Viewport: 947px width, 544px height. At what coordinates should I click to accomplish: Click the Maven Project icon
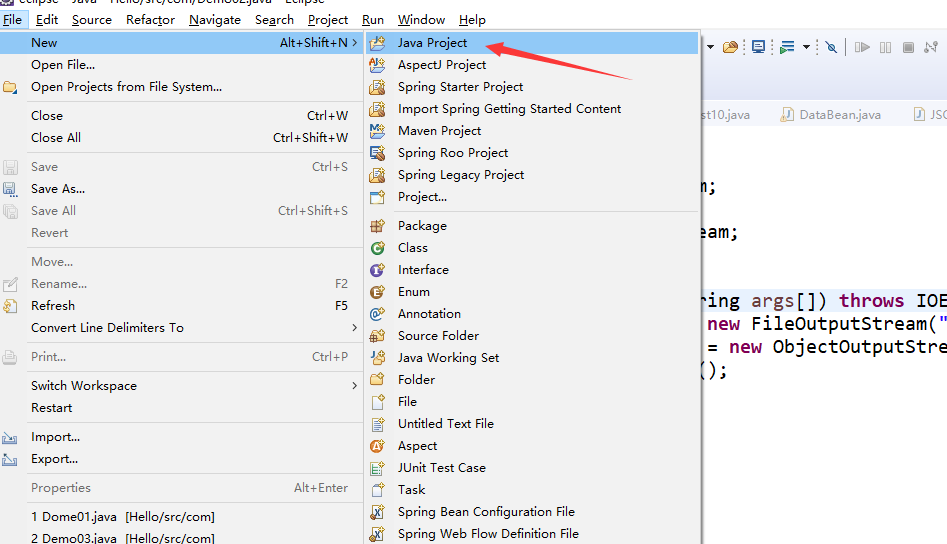(x=377, y=131)
